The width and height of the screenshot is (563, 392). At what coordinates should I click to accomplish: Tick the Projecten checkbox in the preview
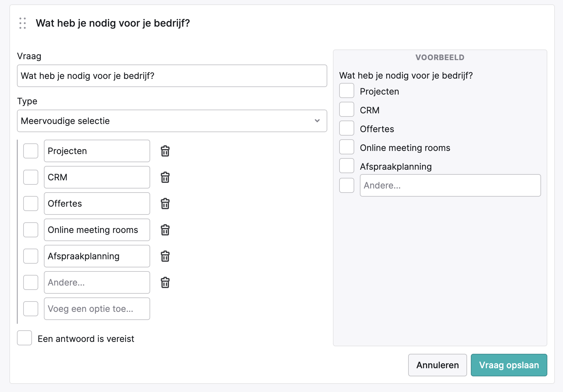click(x=347, y=90)
